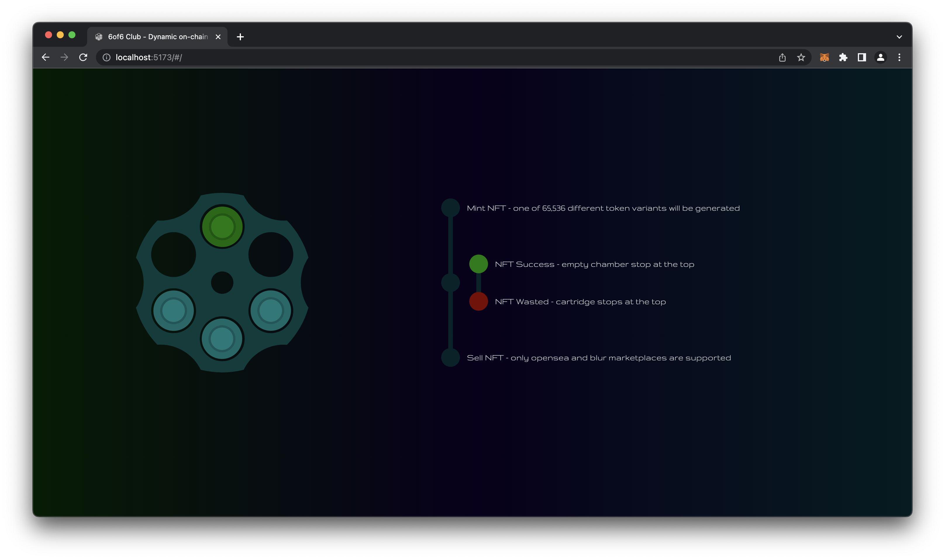Click the red NFT Wasted dot
Image resolution: width=945 pixels, height=560 pixels.
478,302
